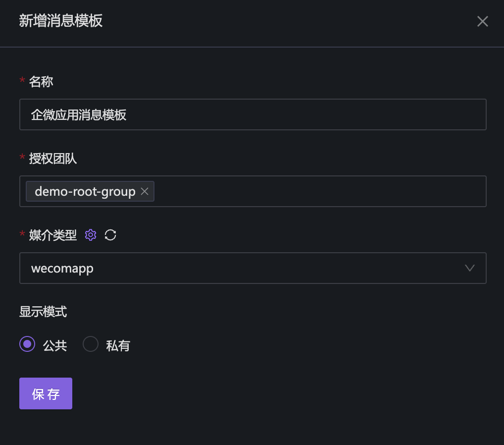
Task: Click the 企微应用消息模板 text in name field
Action: click(x=79, y=115)
